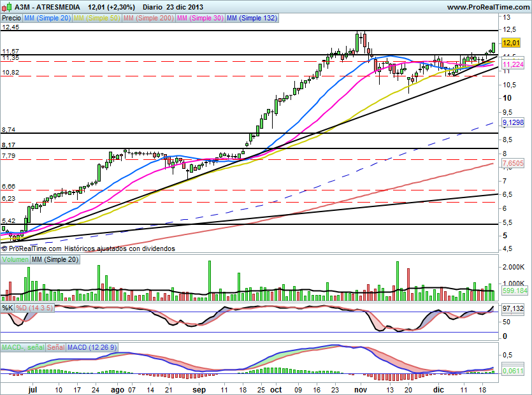This screenshot has height=395, width=532.
Task: Click the bold 10 price axis label
Action: [507, 97]
